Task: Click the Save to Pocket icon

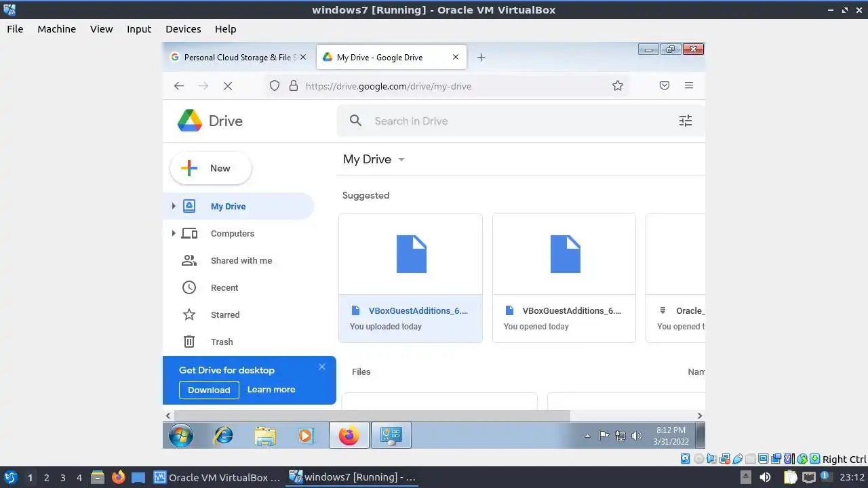Action: [665, 86]
